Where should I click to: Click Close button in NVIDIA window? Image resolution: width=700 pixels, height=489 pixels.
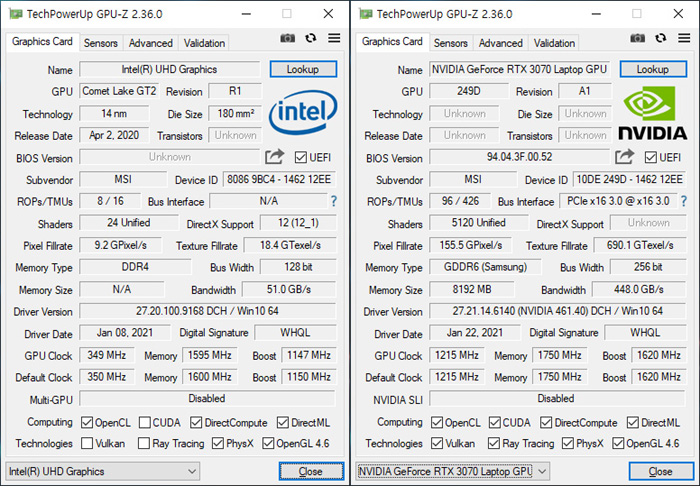point(661,472)
